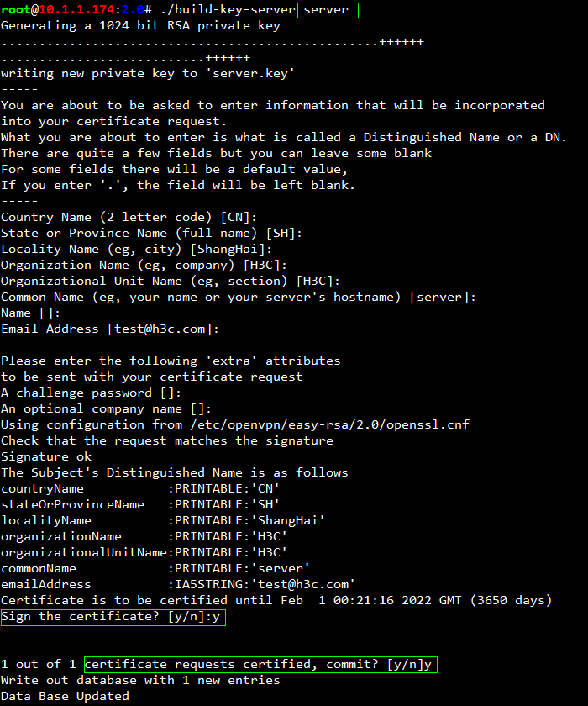Click the 'Data Base Updated' line

(x=65, y=696)
